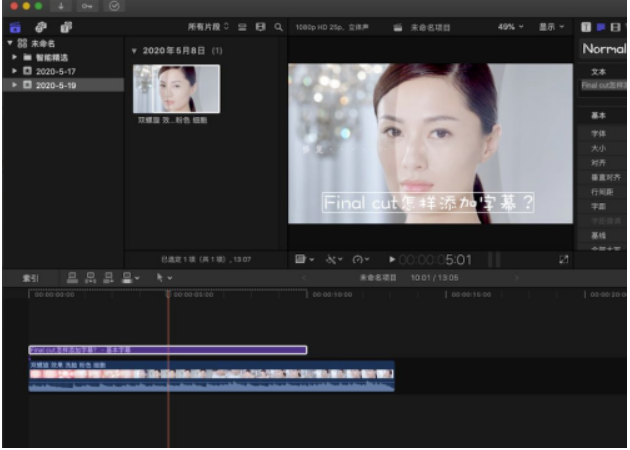Play the project in the viewer
The height and width of the screenshot is (450, 630).
click(x=392, y=260)
